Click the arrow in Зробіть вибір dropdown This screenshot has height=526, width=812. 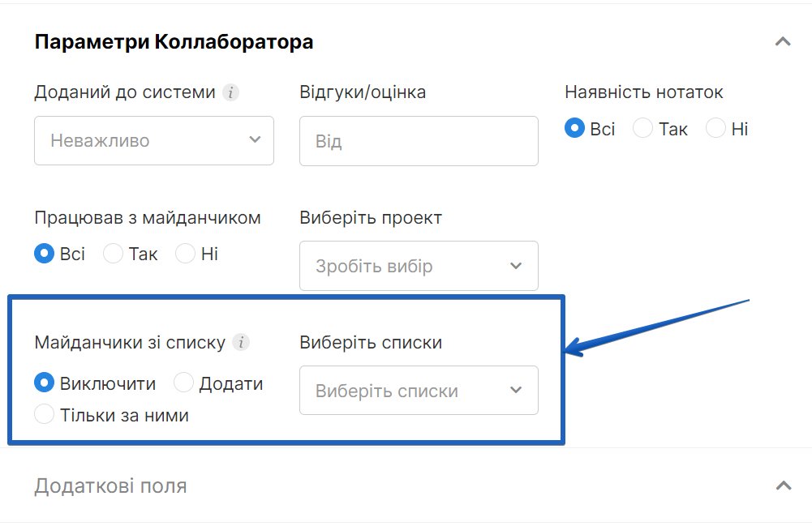click(x=516, y=266)
